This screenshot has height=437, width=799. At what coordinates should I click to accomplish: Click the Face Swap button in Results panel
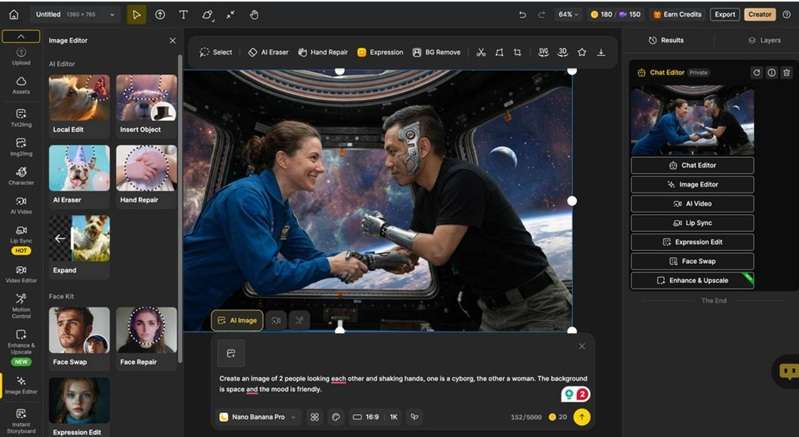point(693,261)
